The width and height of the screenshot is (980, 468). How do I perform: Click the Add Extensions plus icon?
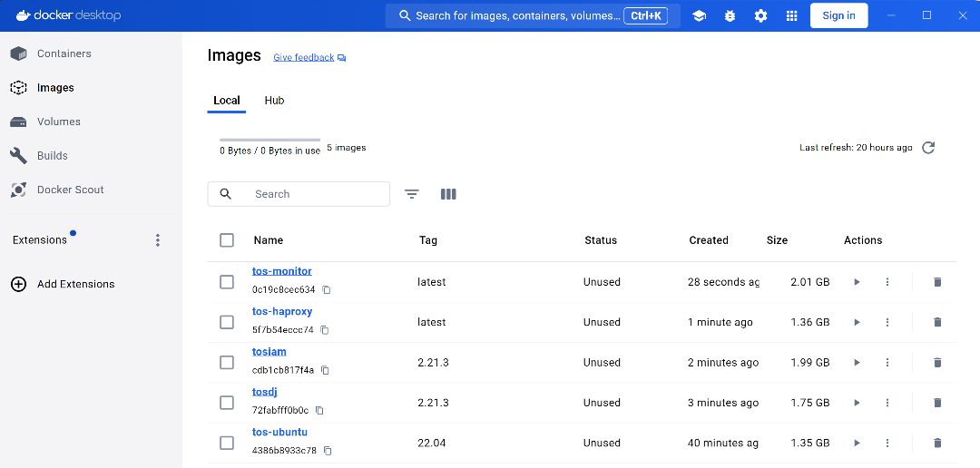coord(19,284)
